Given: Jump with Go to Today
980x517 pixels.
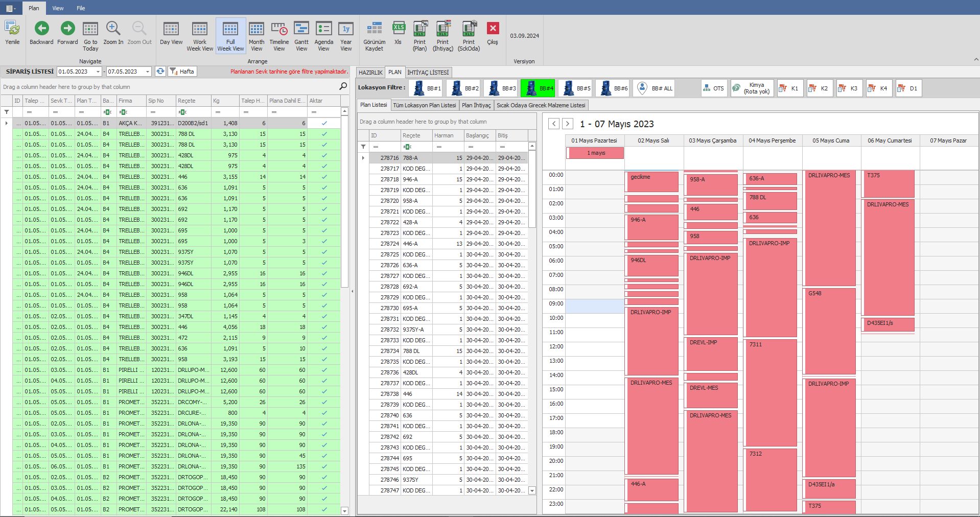Looking at the screenshot, I should click(x=90, y=36).
